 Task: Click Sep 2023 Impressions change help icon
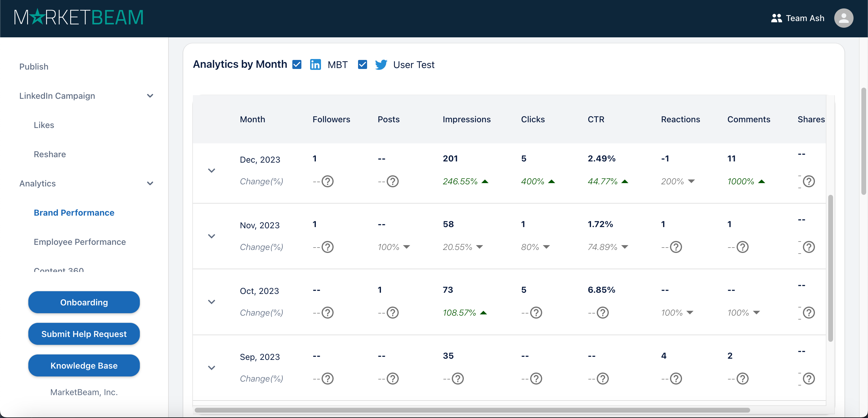[x=457, y=379]
